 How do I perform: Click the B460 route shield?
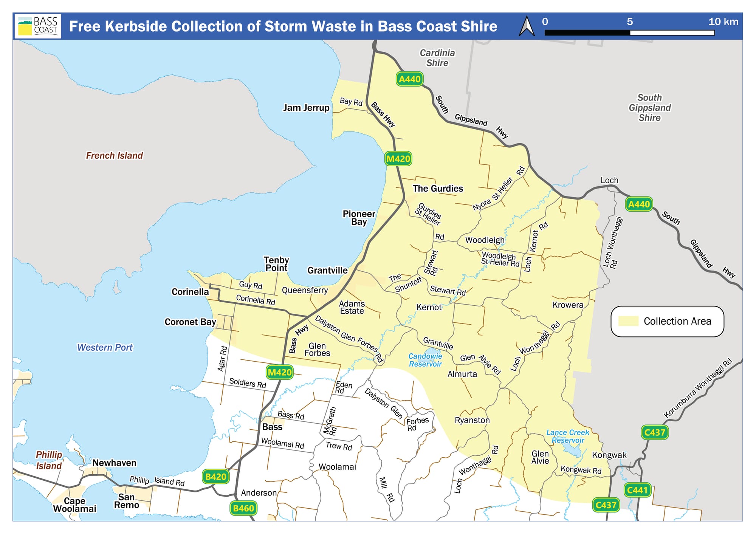point(243,508)
